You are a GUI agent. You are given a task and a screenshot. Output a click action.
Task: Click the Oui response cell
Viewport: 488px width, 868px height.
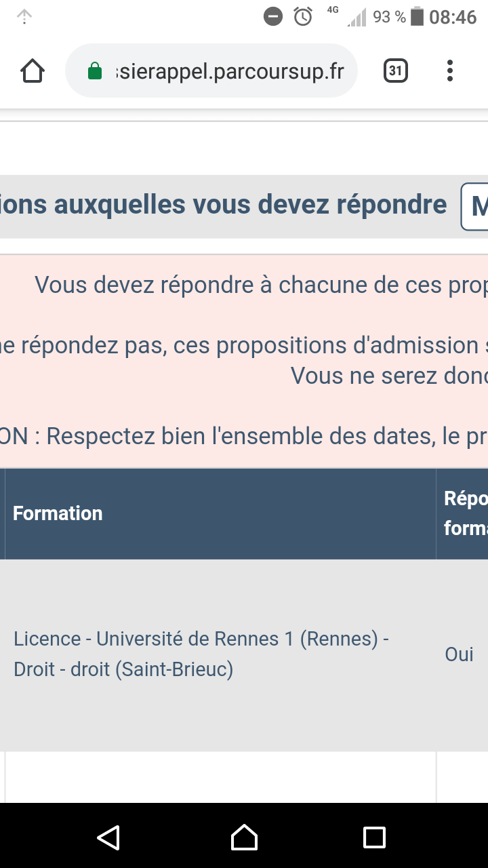point(459,654)
